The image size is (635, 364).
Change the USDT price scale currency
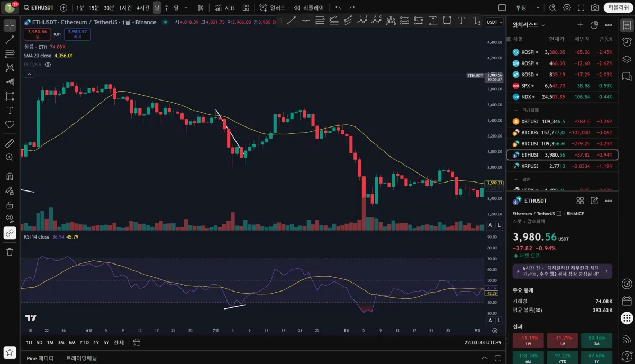click(494, 22)
